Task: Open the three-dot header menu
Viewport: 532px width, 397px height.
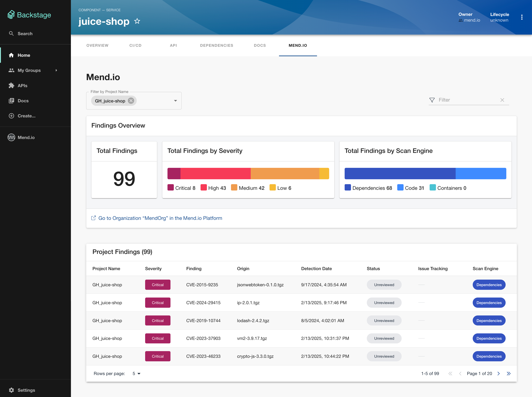Action: click(x=522, y=17)
